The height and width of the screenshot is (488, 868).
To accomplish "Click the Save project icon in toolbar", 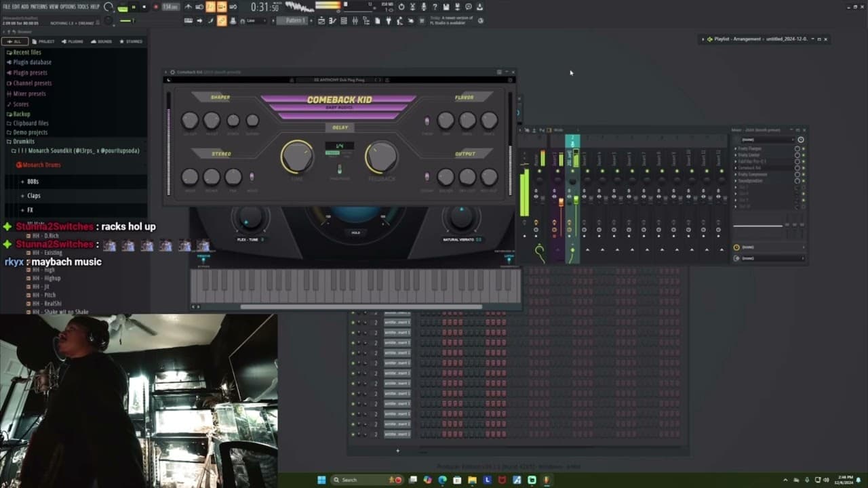I will (446, 7).
